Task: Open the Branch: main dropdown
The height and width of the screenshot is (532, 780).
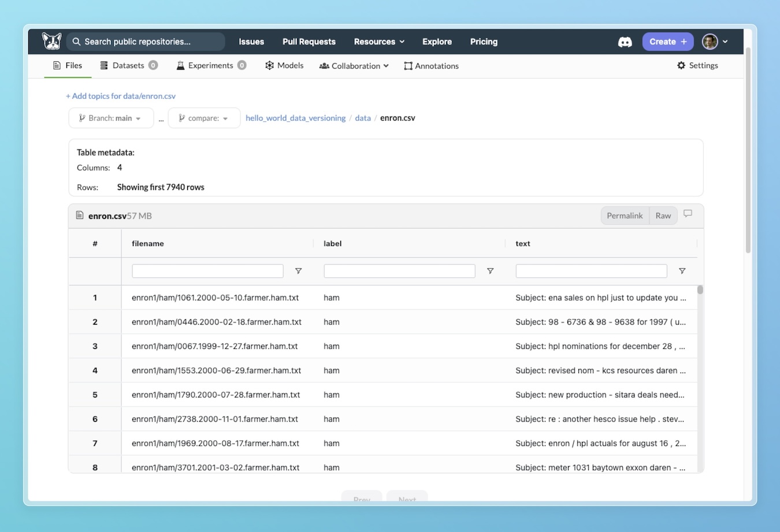Action: [x=110, y=117]
